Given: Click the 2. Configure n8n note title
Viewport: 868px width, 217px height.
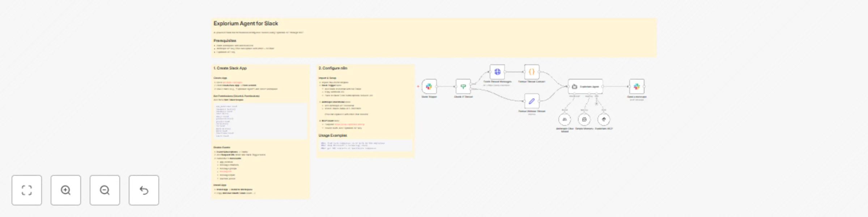Looking at the screenshot, I should click(x=333, y=68).
